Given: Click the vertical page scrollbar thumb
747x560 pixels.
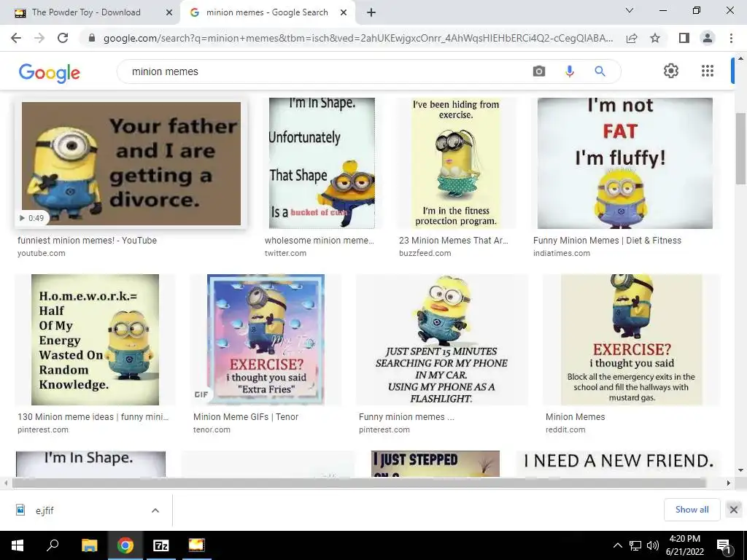Looking at the screenshot, I should click(740, 148).
